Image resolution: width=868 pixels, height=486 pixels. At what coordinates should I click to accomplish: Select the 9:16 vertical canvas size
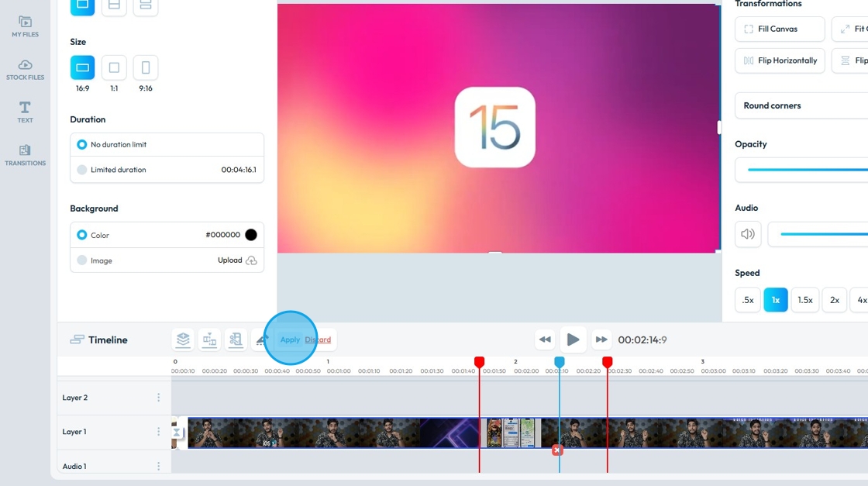[146, 67]
